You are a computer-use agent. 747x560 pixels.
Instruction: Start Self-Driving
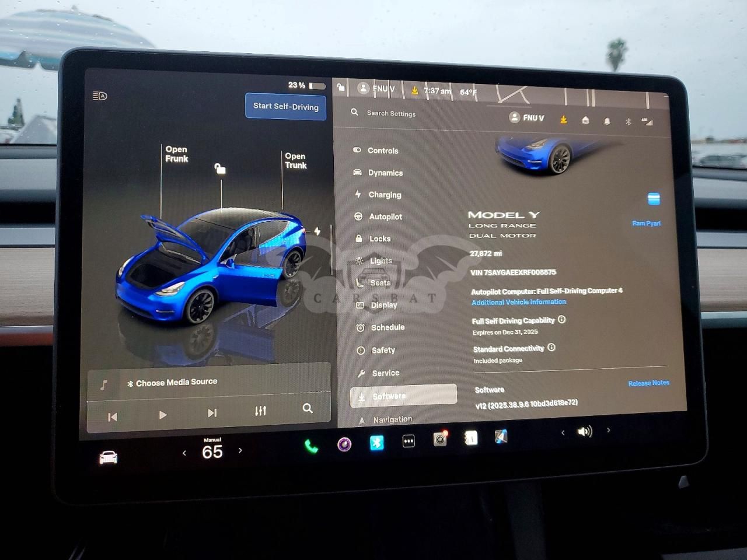(285, 106)
